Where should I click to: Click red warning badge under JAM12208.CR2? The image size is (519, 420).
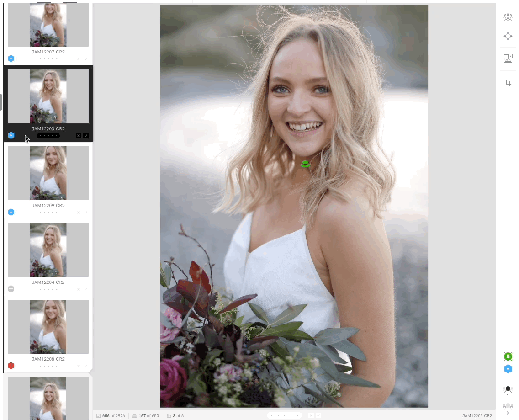click(11, 366)
